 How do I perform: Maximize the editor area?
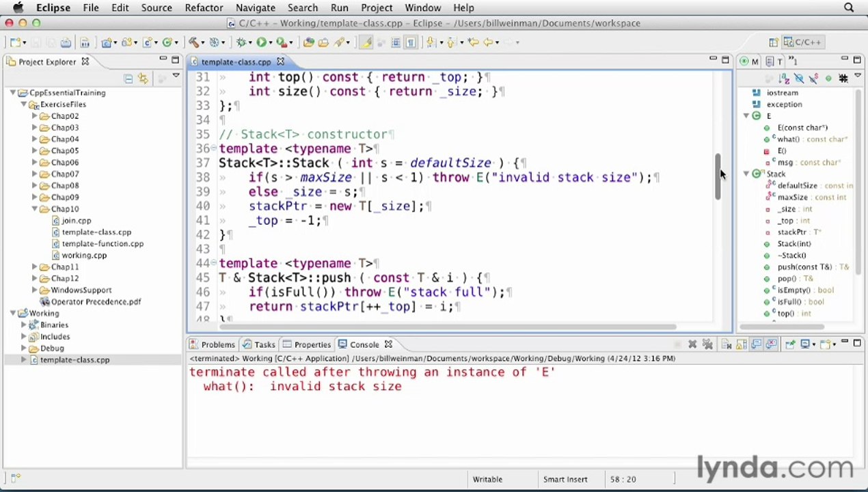point(725,60)
